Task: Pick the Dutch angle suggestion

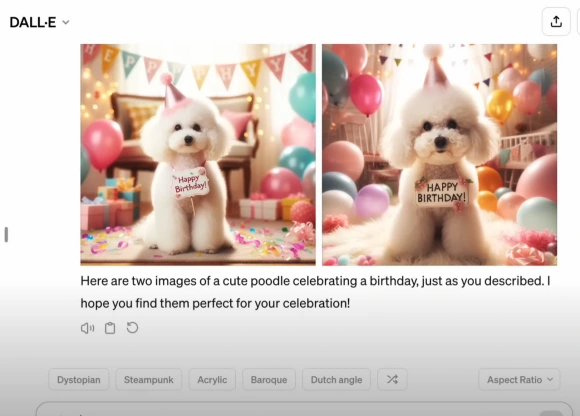Action: pyautogui.click(x=336, y=379)
